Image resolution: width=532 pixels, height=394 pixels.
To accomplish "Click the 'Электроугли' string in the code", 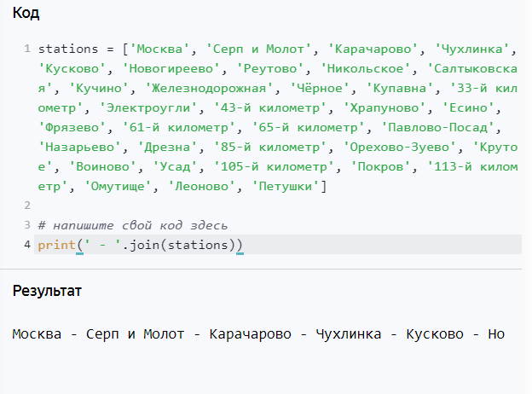I will (x=148, y=108).
